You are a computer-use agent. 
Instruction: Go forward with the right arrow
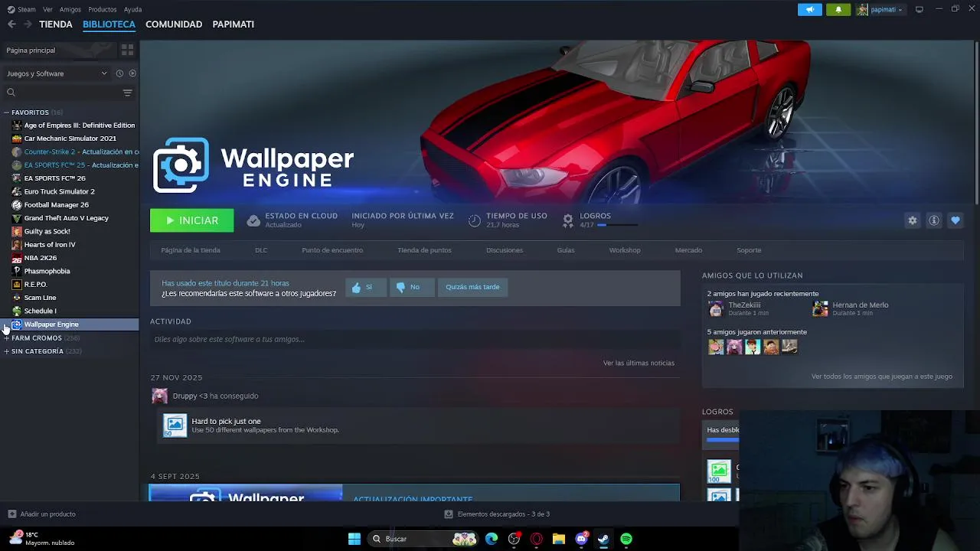(x=28, y=24)
